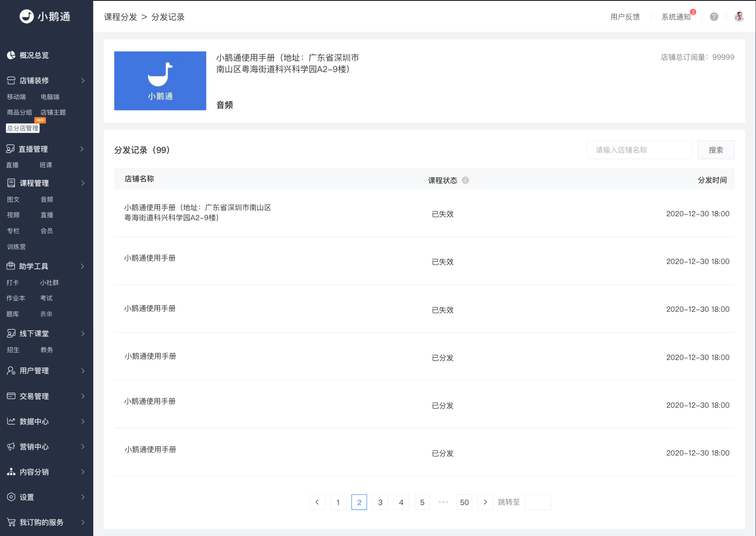Expand the 交易管理 chevron

(83, 396)
